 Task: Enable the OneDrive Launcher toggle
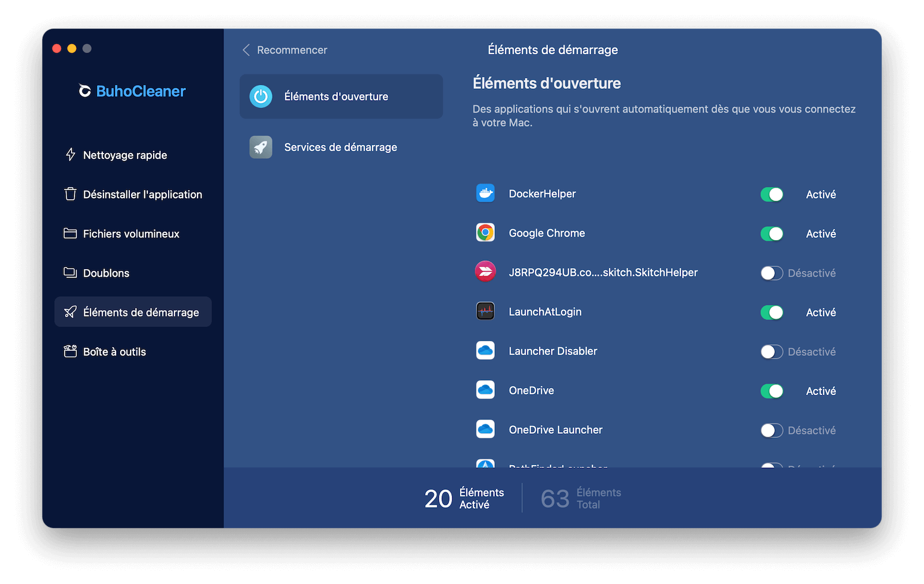(x=772, y=430)
